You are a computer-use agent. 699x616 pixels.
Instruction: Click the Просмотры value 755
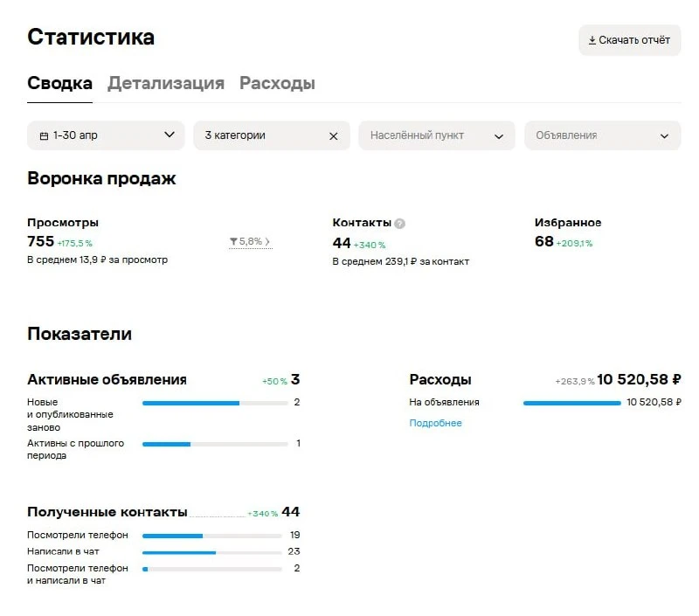40,241
